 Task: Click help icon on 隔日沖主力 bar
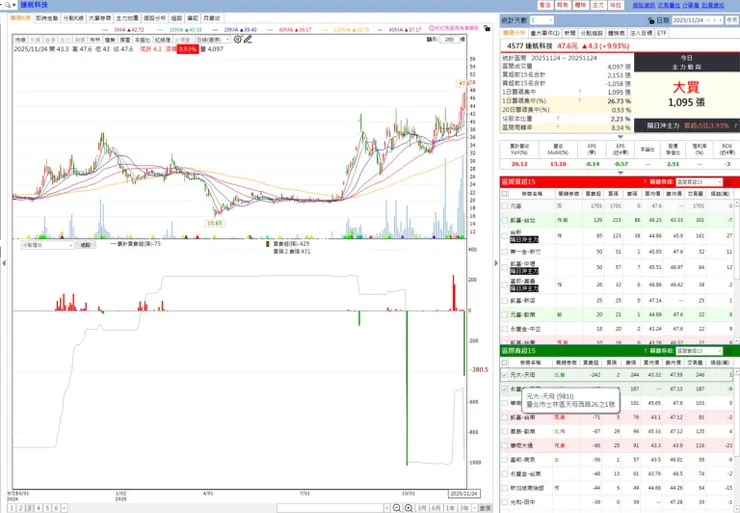[735, 126]
